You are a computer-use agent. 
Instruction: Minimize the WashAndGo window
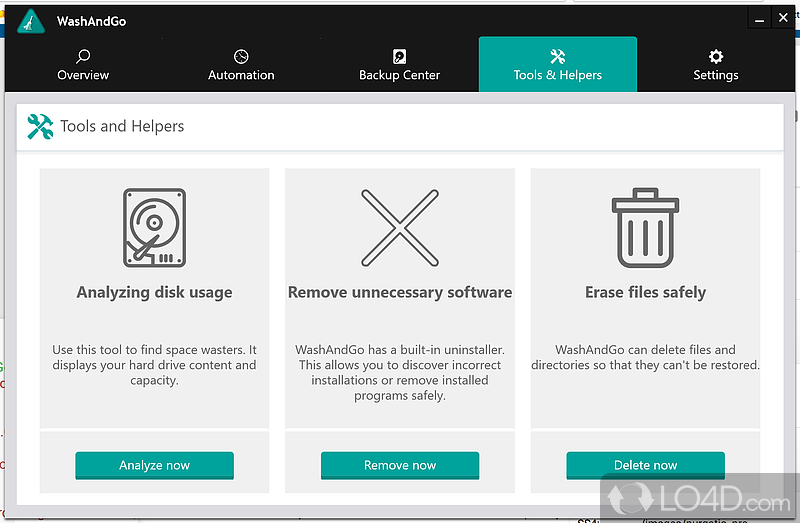[x=759, y=19]
